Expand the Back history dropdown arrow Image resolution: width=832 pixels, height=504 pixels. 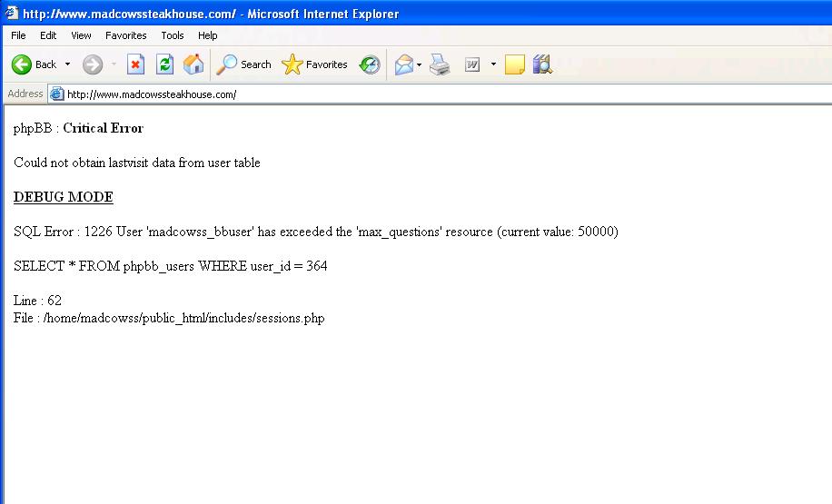[67, 64]
